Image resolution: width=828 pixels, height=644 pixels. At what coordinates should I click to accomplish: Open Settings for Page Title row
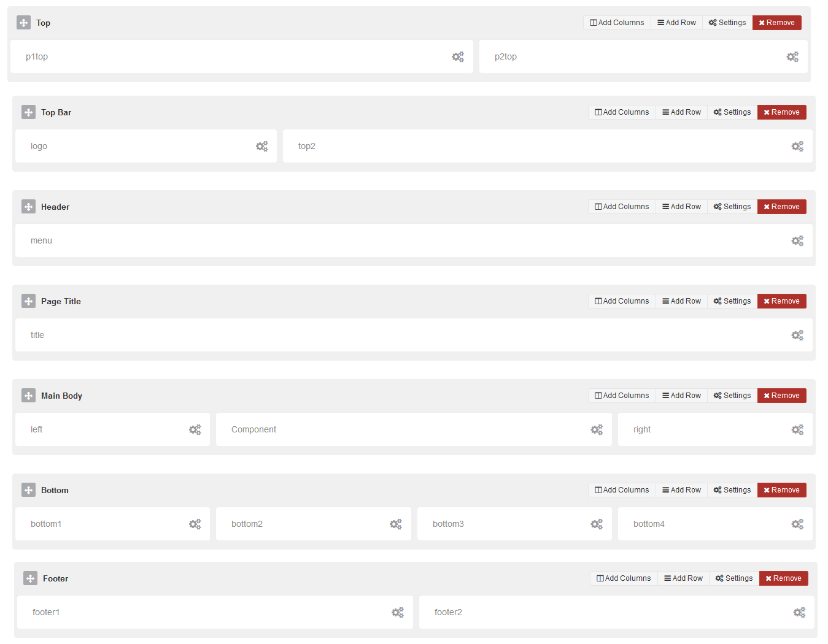[732, 301]
